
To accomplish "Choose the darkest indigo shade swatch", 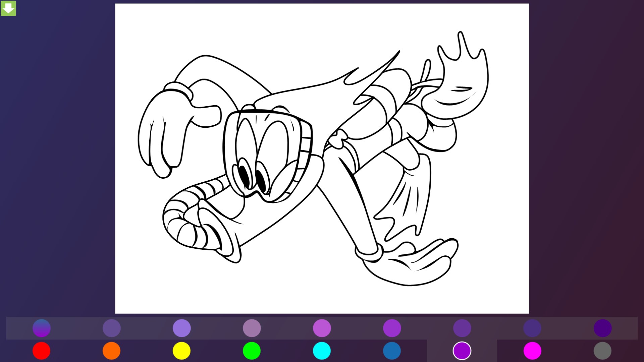I will tap(602, 328).
